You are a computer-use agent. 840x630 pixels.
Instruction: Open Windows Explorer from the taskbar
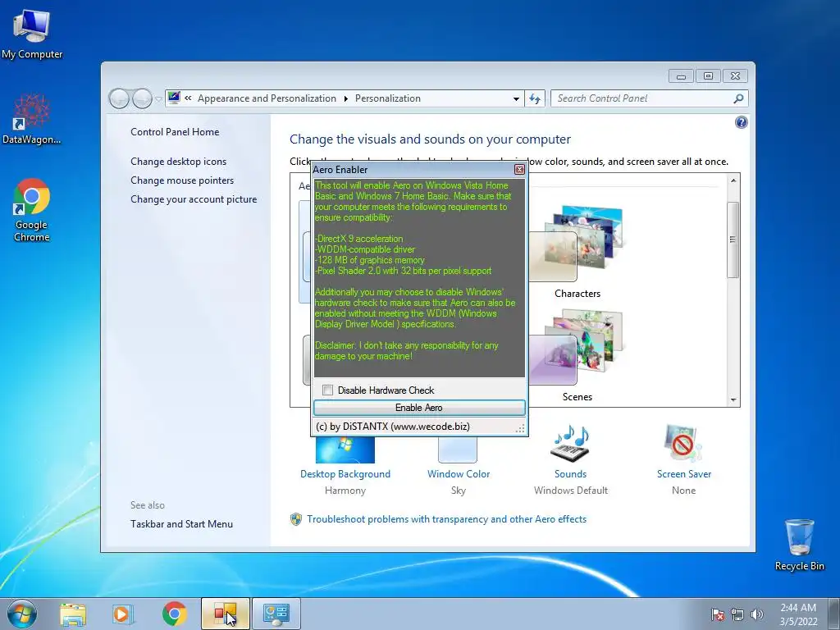tap(73, 614)
